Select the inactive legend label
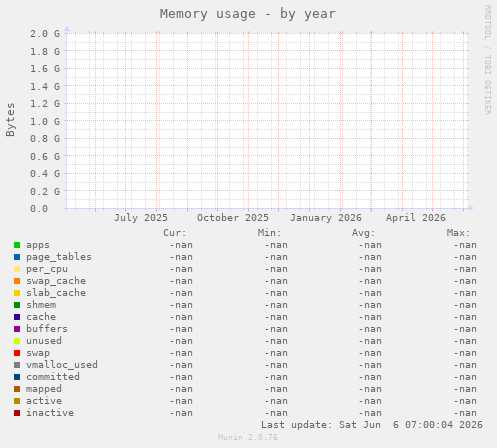 click(50, 413)
